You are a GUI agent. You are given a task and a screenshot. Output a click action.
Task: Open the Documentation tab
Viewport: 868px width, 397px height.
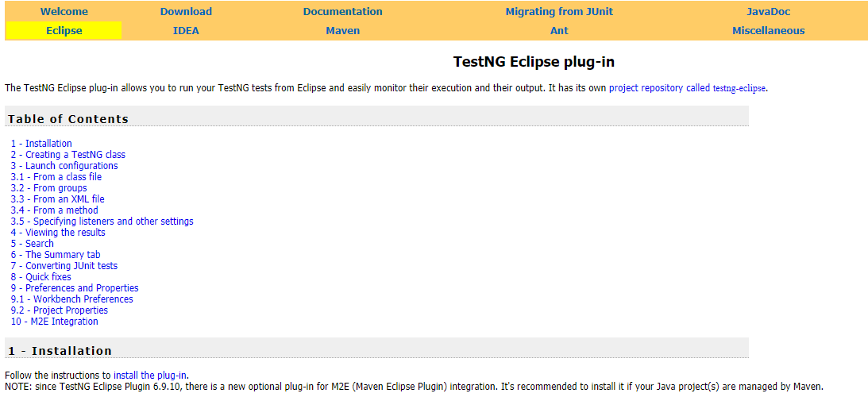[342, 12]
